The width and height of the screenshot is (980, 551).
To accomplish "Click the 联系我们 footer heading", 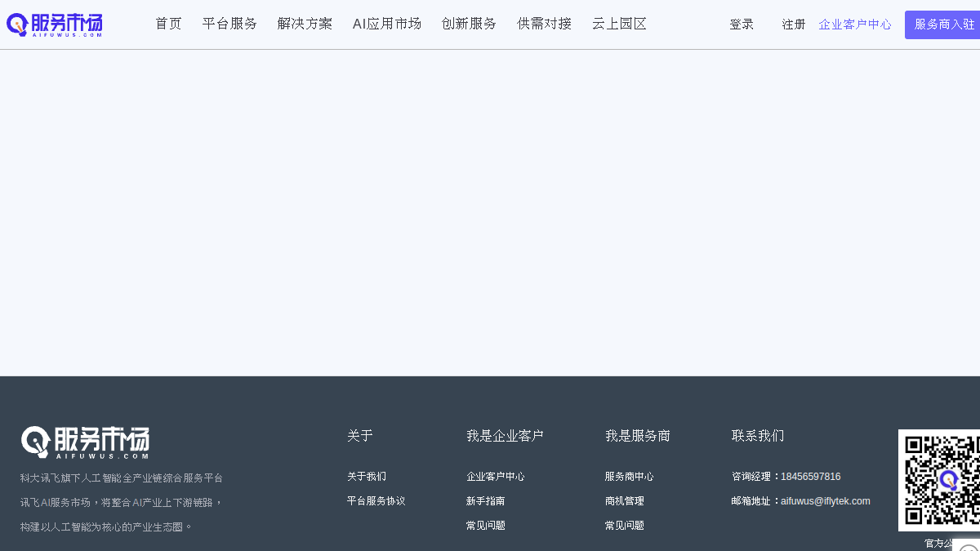I will (x=758, y=436).
